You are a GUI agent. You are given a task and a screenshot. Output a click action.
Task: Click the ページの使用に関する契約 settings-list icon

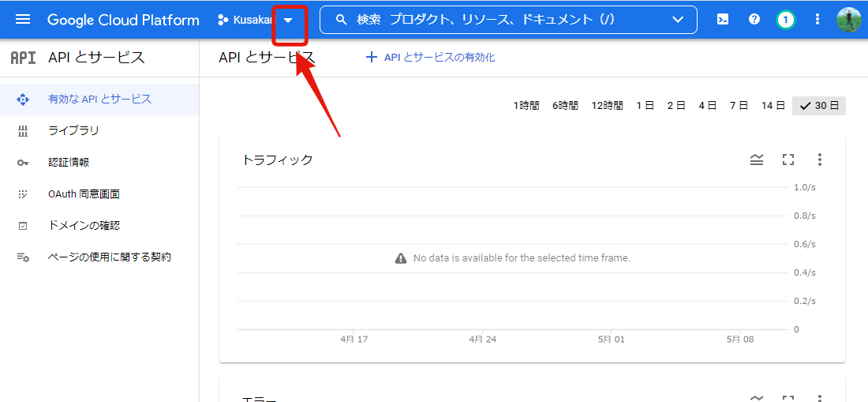tap(23, 257)
